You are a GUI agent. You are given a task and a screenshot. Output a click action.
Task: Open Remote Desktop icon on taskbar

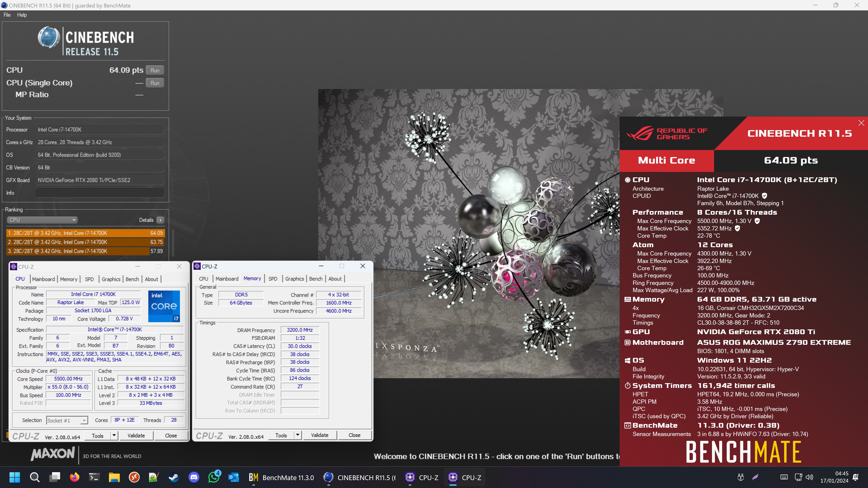click(x=134, y=477)
